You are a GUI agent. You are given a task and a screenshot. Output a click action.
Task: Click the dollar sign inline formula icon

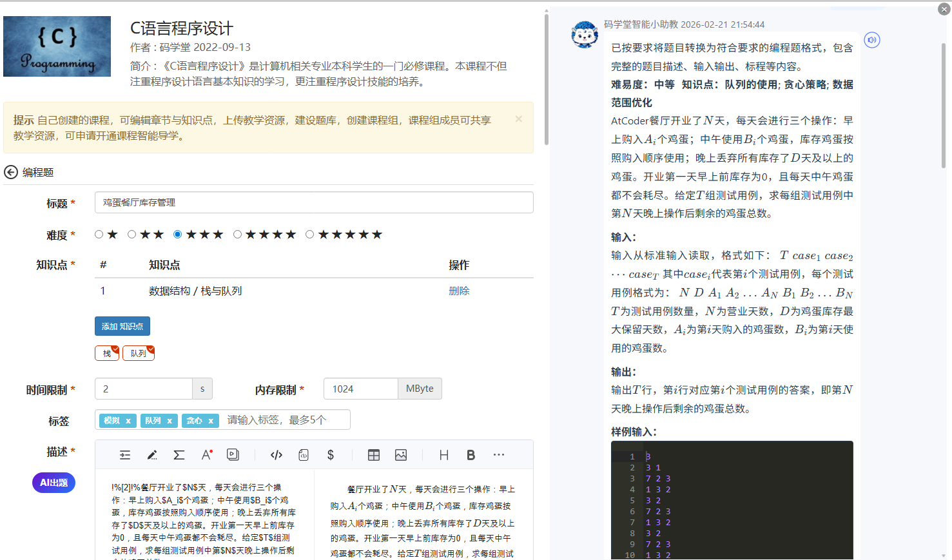(331, 455)
